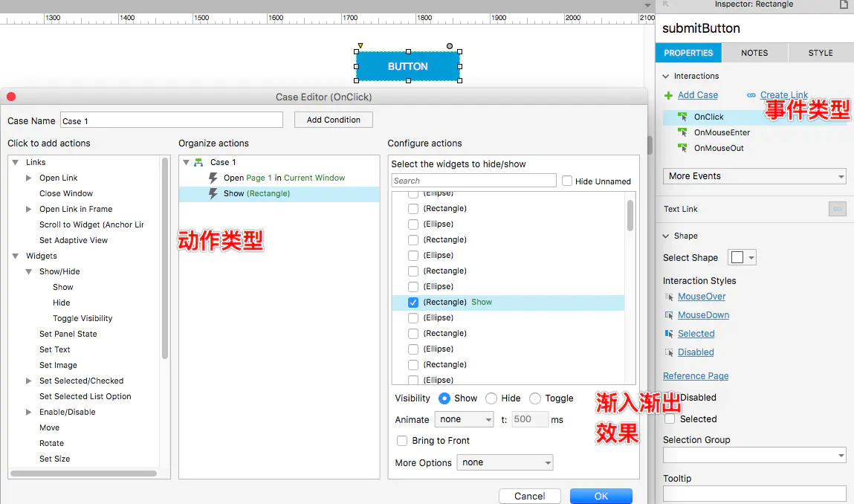
Task: Click the OnMouseOut event cursor icon
Action: [682, 148]
